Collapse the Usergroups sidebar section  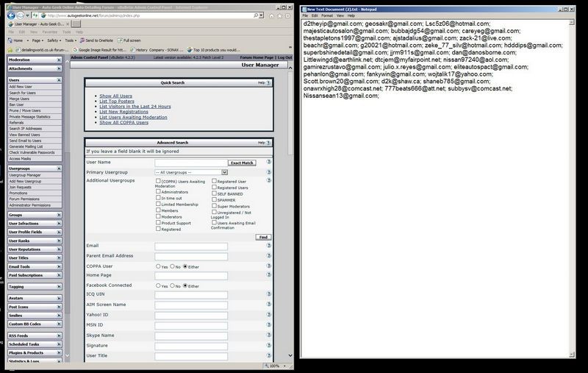point(59,168)
